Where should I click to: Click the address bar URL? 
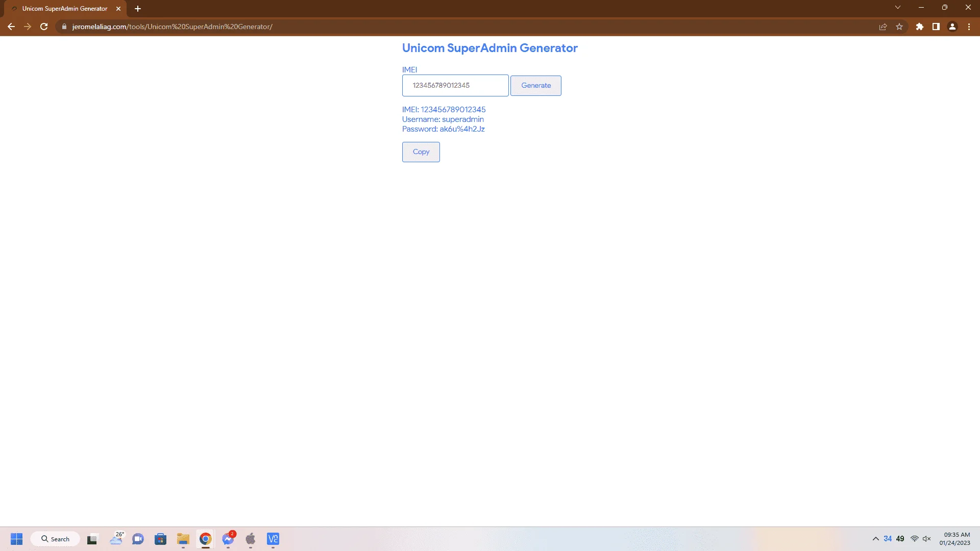coord(172,27)
